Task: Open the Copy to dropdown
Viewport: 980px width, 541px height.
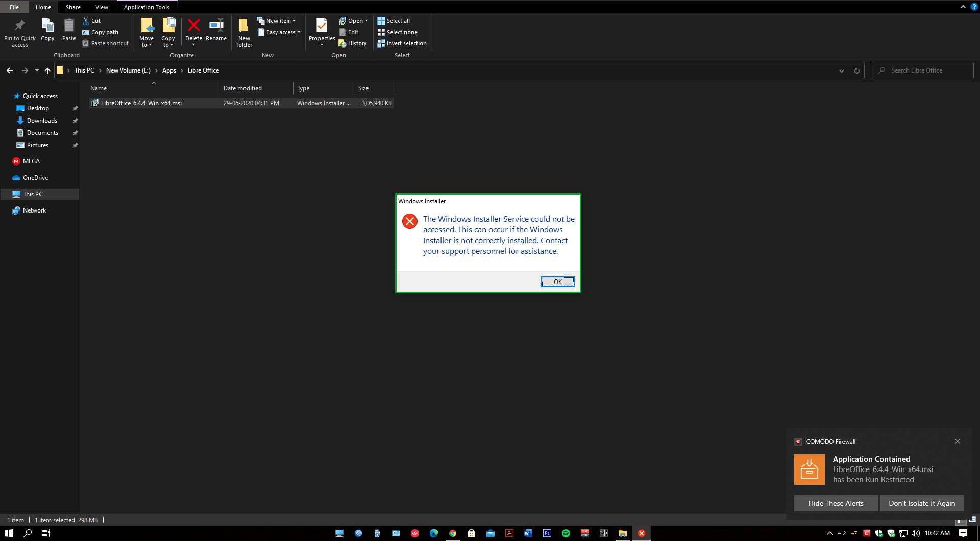Action: pos(168,33)
